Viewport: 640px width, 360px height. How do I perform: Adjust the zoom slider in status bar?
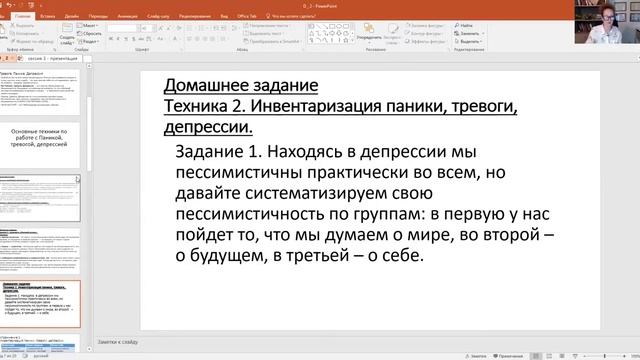tap(604, 356)
